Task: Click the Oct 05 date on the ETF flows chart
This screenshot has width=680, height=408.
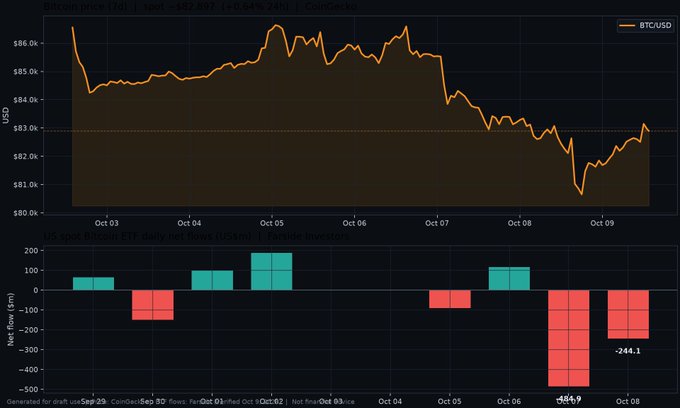Action: (450, 401)
